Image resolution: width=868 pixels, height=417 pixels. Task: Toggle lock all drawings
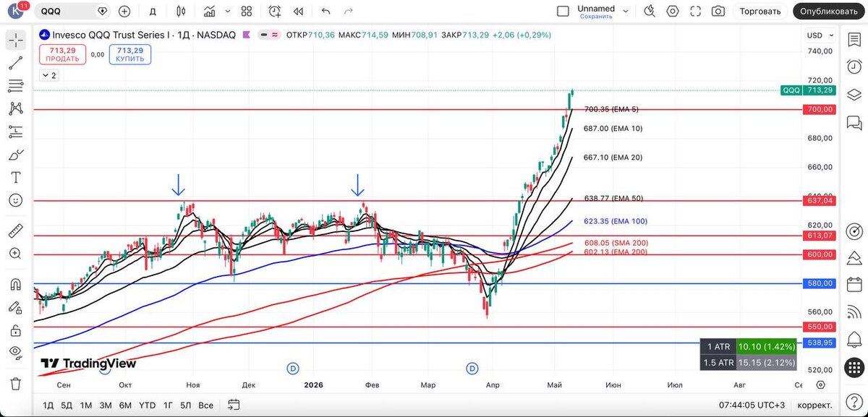click(x=15, y=330)
